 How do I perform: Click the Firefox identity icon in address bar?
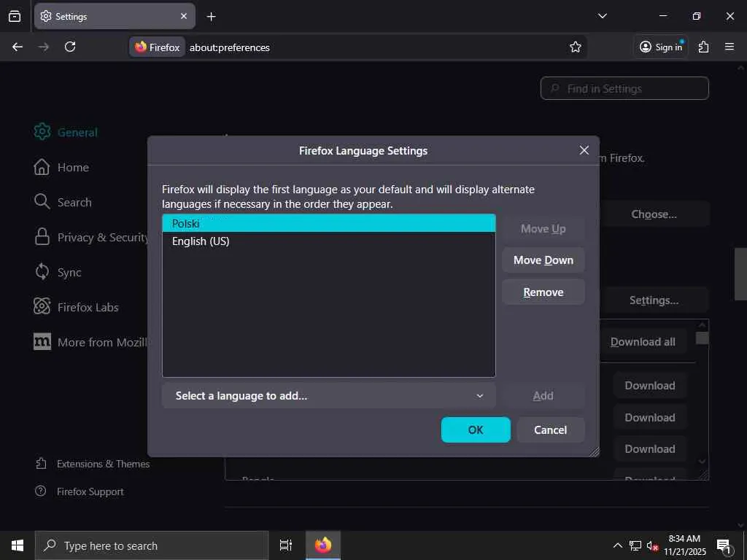tap(158, 47)
